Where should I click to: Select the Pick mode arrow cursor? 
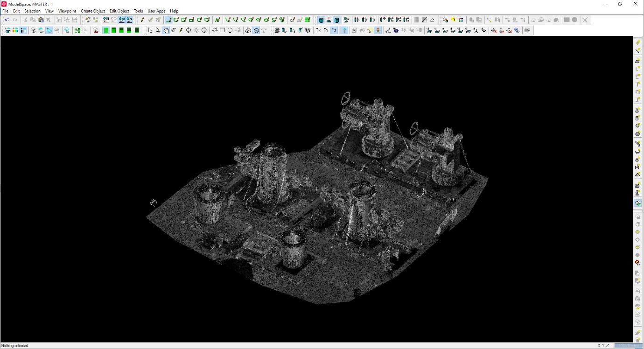point(150,30)
